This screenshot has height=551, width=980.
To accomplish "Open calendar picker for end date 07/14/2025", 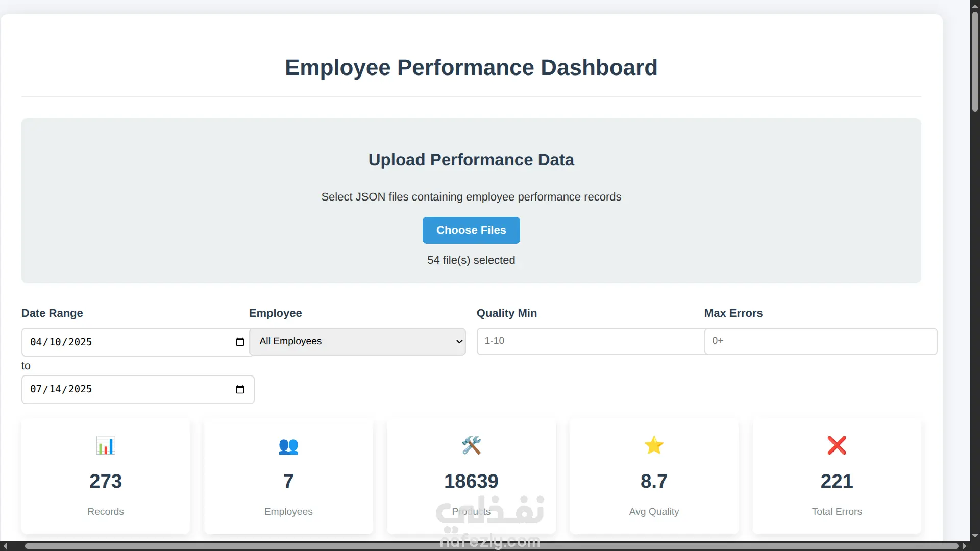I will [240, 389].
